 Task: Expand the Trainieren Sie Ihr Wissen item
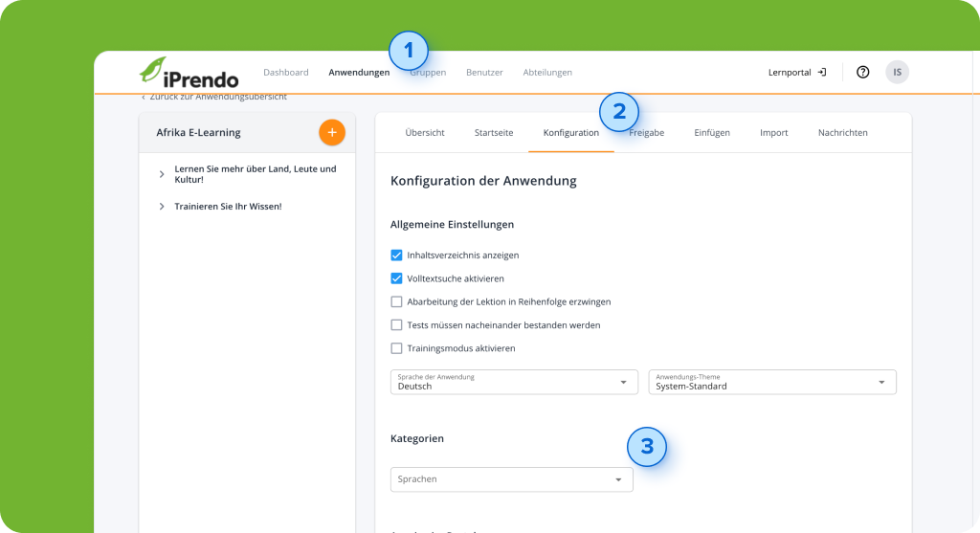[162, 206]
